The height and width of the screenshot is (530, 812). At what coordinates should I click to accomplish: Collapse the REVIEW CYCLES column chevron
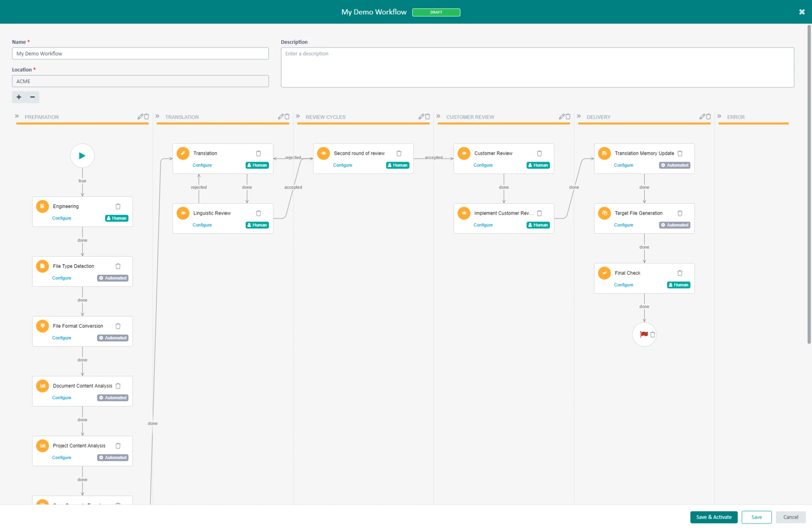click(298, 117)
